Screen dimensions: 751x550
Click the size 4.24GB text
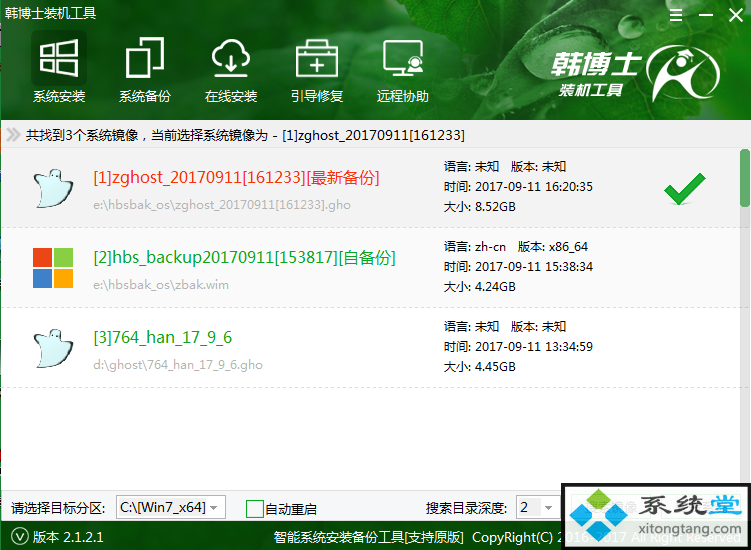[495, 287]
